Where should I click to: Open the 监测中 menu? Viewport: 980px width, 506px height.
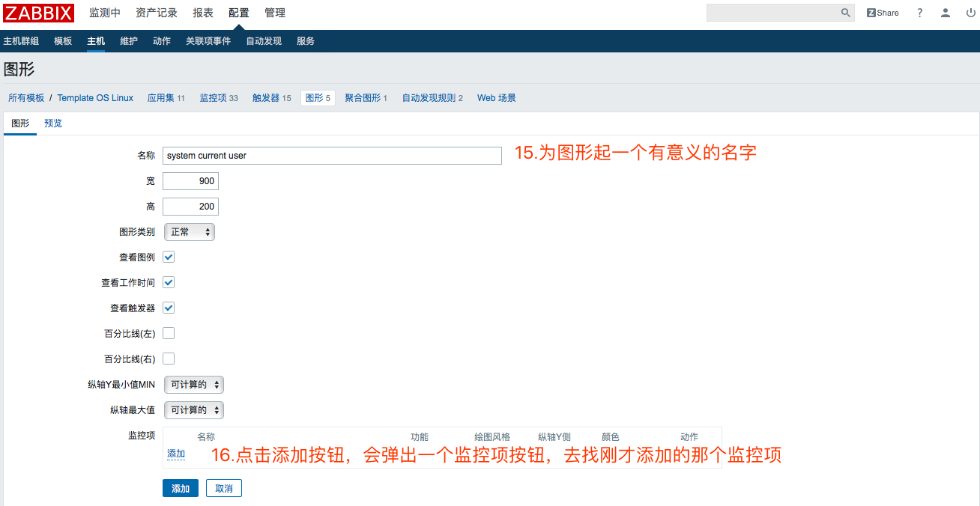tap(105, 13)
